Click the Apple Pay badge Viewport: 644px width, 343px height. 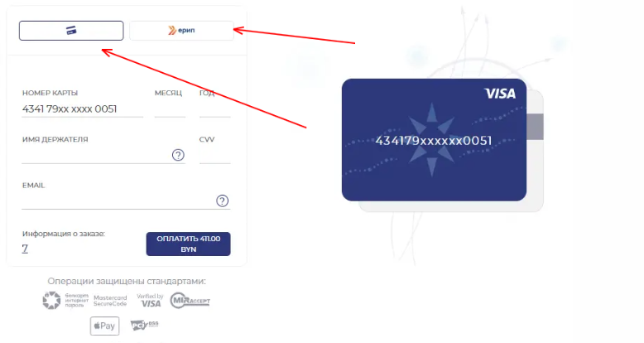105,326
